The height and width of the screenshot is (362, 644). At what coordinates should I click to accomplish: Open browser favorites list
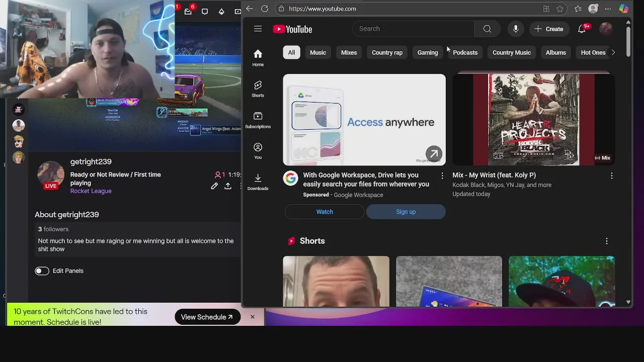(x=578, y=9)
